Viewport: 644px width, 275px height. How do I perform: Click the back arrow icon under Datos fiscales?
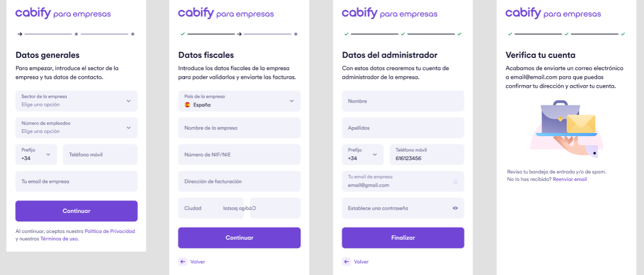[x=183, y=262]
